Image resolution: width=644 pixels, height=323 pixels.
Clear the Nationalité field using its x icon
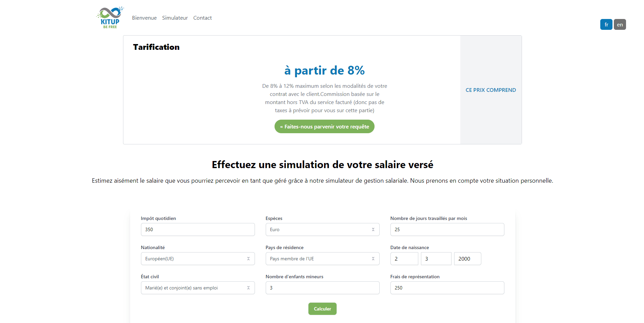point(248,259)
